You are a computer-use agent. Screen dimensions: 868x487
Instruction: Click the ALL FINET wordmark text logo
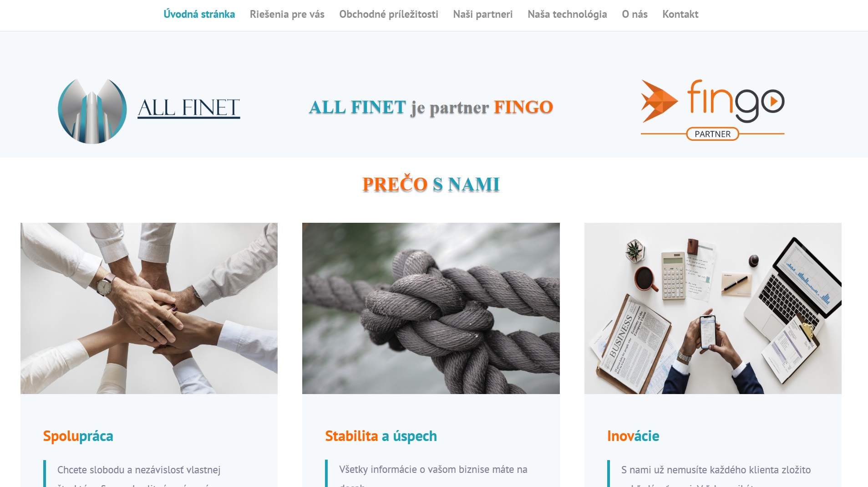pyautogui.click(x=189, y=108)
